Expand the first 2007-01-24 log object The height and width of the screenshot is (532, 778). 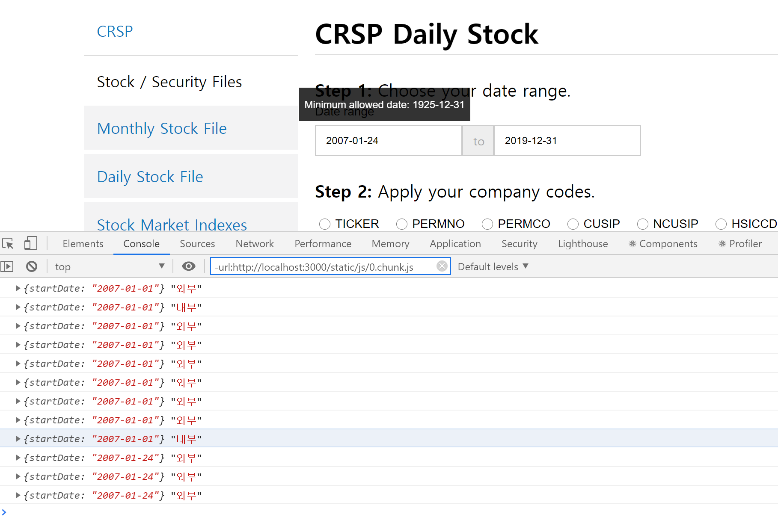[x=18, y=458]
